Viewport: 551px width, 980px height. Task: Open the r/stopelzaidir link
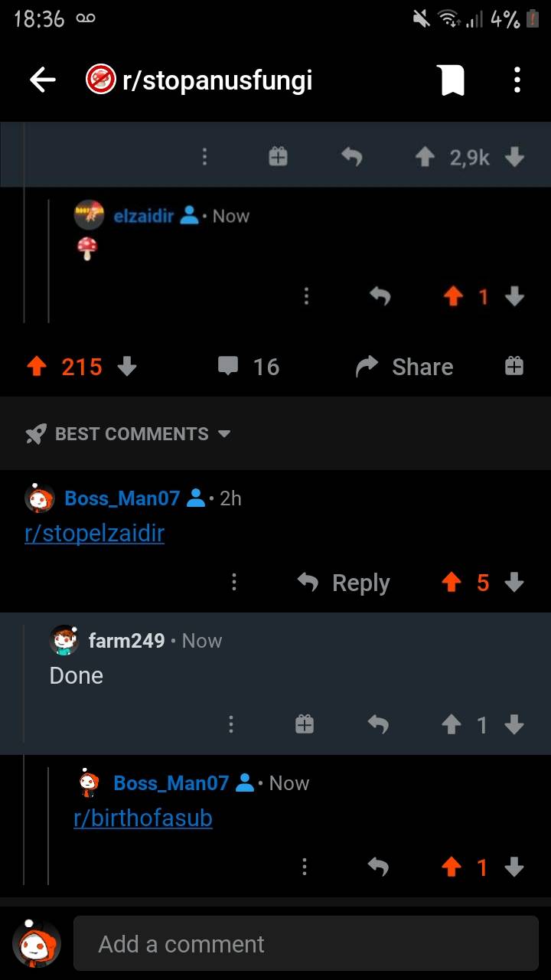(94, 533)
